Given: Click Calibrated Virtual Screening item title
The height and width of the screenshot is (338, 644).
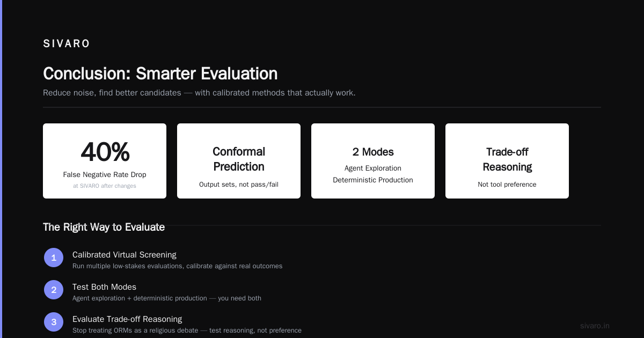Looking at the screenshot, I should click(x=125, y=255).
